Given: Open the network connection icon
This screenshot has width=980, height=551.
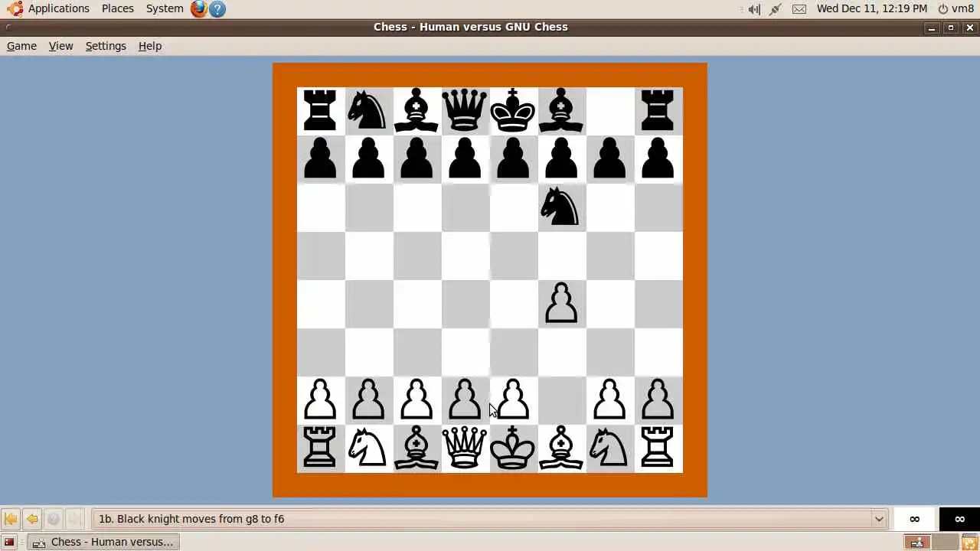Looking at the screenshot, I should 776,9.
